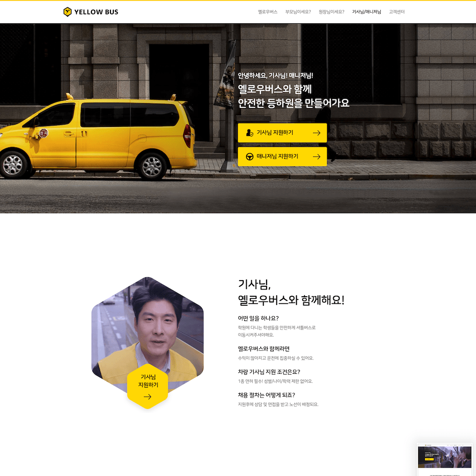The height and width of the screenshot is (476, 476).
Task: Open the 부모님이세요? menu item
Action: pyautogui.click(x=298, y=12)
